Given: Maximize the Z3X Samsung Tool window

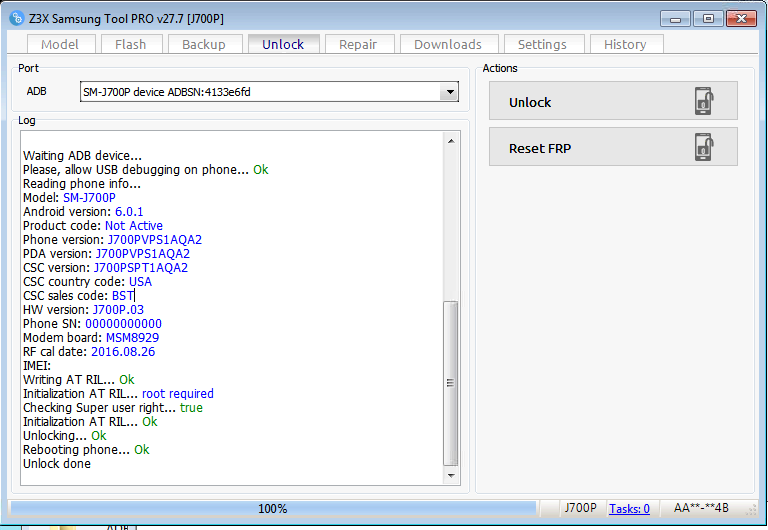Looking at the screenshot, I should pyautogui.click(x=708, y=19).
